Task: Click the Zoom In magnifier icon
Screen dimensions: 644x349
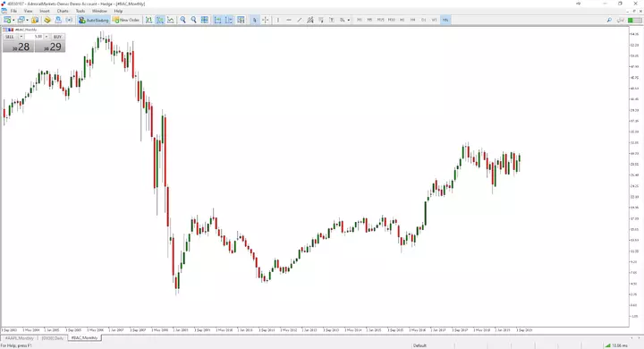Action: (182, 20)
